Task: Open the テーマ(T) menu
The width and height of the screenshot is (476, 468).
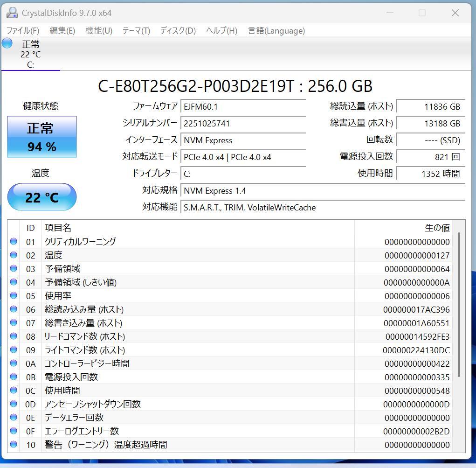Action: (x=136, y=31)
